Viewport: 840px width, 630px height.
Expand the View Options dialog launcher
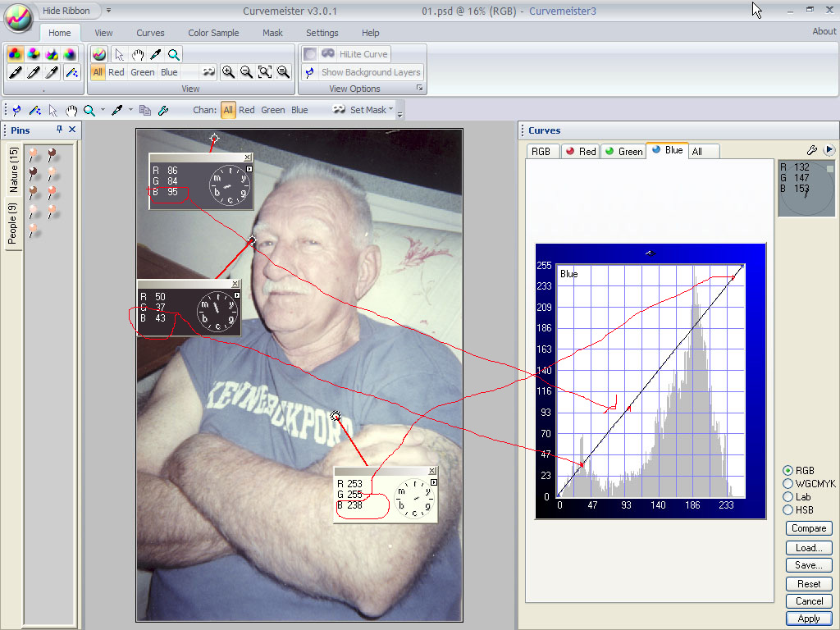[x=419, y=88]
